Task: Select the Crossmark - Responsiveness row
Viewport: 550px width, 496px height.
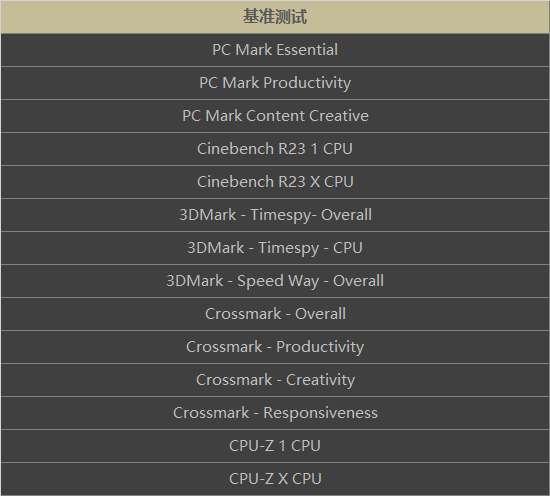Action: 275,413
